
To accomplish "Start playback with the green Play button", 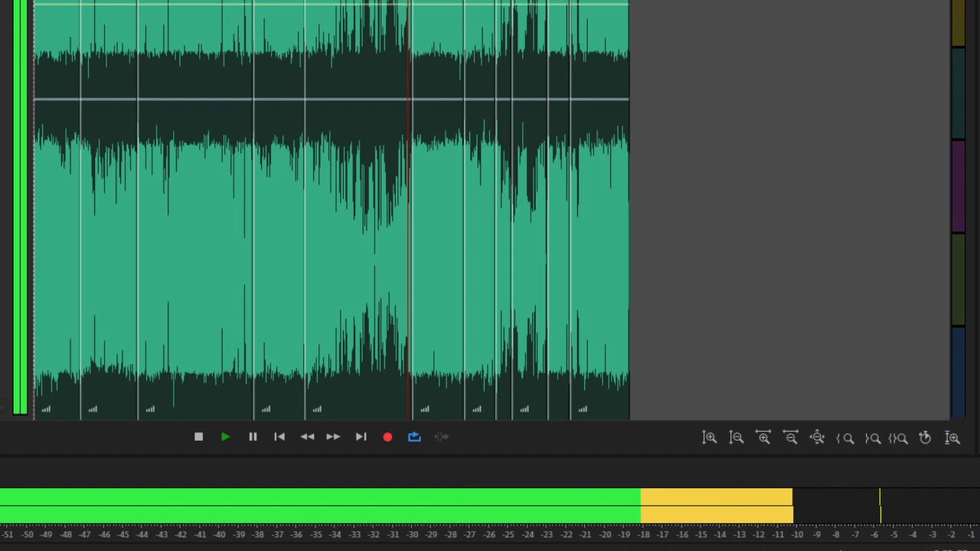I will tap(225, 437).
